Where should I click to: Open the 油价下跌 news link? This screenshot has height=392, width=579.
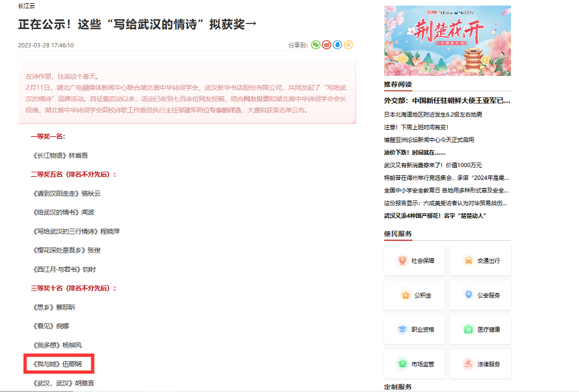click(415, 152)
